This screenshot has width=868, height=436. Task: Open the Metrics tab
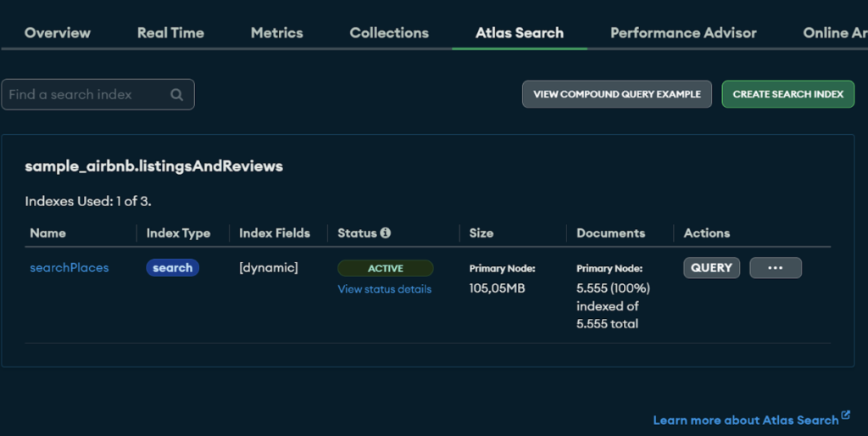tap(277, 33)
